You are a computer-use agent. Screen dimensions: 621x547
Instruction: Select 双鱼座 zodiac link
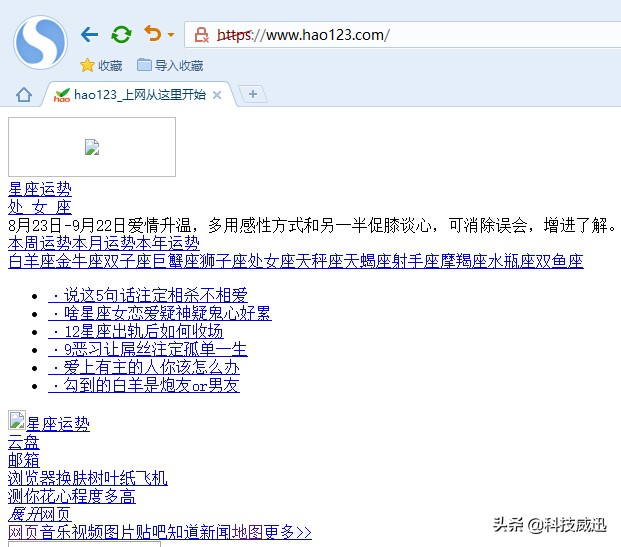click(x=559, y=261)
